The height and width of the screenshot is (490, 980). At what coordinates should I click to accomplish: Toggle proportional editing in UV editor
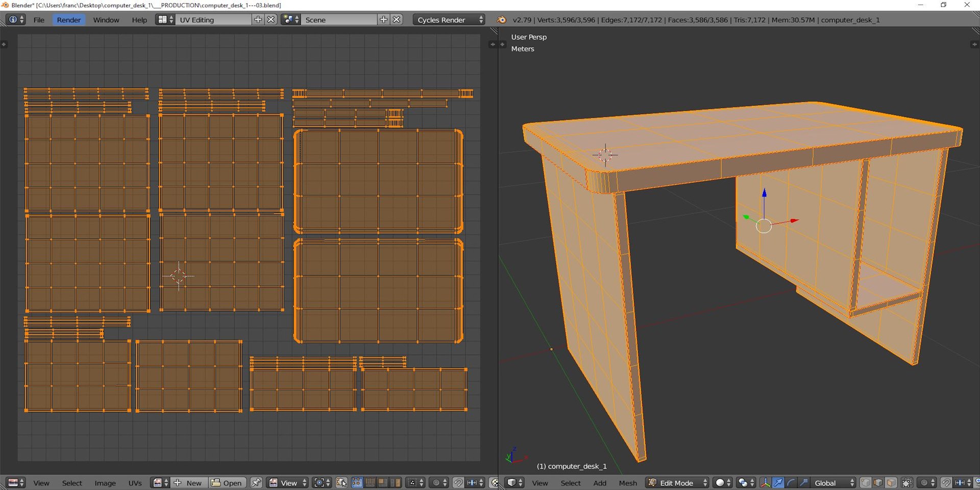click(x=439, y=482)
